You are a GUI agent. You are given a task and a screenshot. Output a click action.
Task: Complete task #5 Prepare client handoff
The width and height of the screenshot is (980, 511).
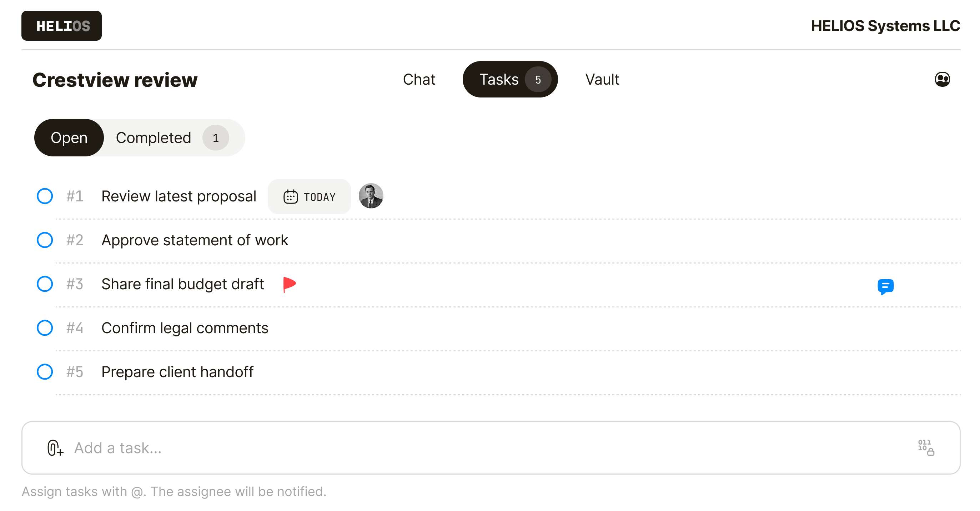point(45,372)
